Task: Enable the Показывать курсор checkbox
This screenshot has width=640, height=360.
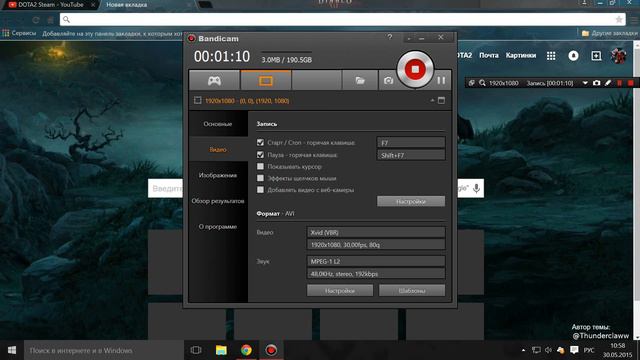Action: [260, 167]
